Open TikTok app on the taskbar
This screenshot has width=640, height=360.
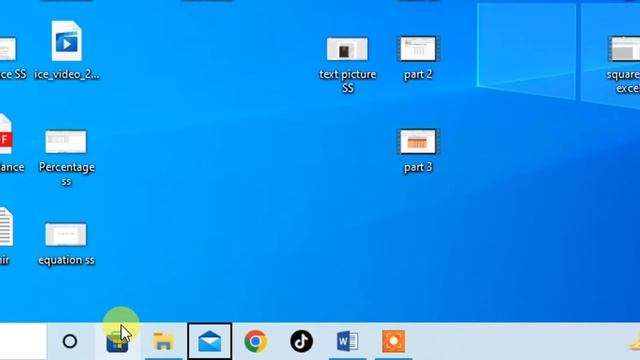click(302, 341)
